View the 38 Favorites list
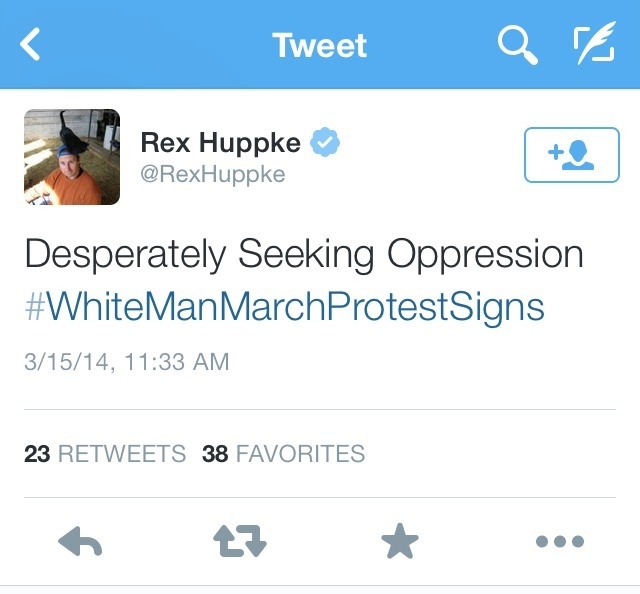 (x=283, y=454)
